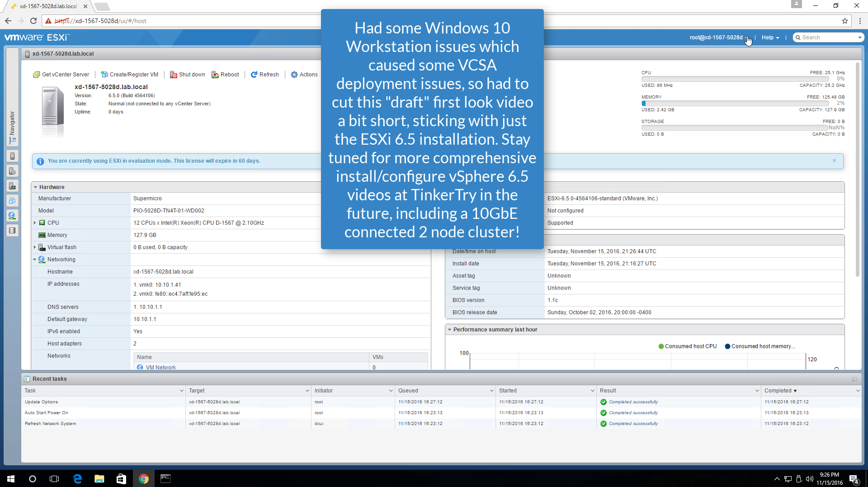
Task: Open the Action Center notifications icon
Action: click(x=854, y=479)
